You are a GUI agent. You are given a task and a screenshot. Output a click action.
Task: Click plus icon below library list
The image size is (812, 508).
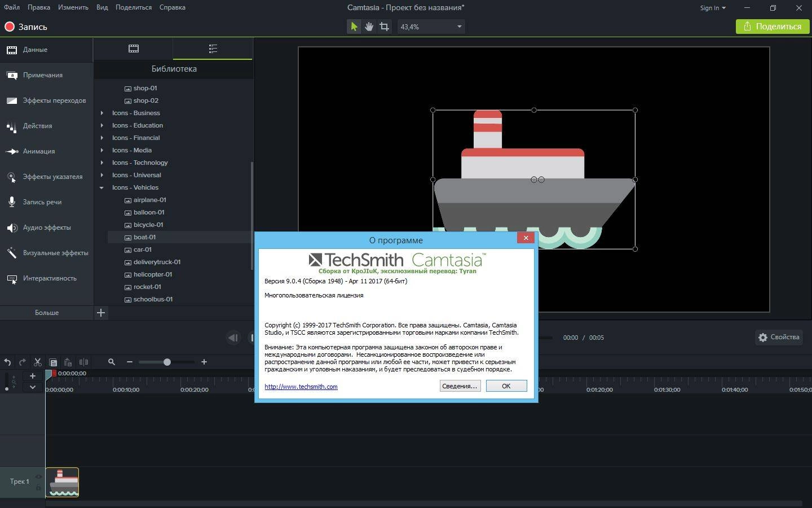[x=101, y=313]
